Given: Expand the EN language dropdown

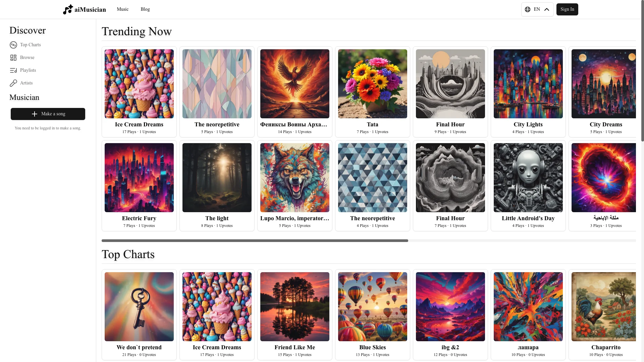Looking at the screenshot, I should 537,9.
